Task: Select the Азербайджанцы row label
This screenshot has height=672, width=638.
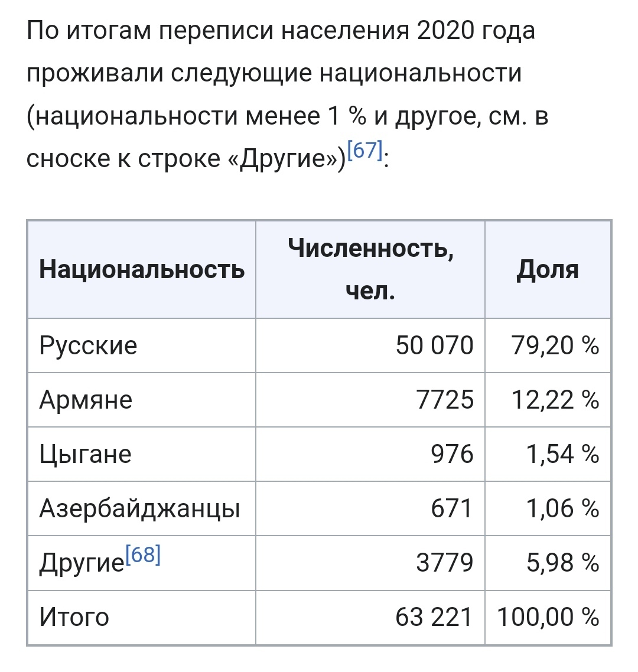Action: (x=139, y=509)
